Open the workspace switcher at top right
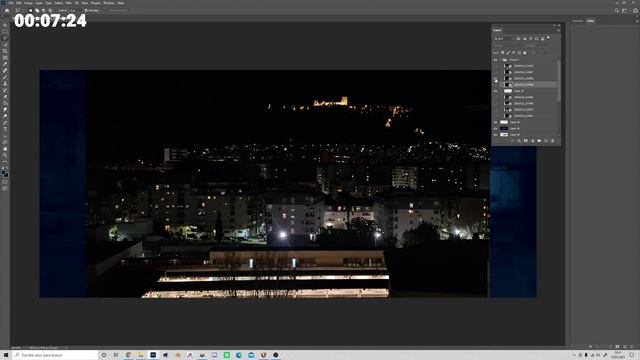The width and height of the screenshot is (640, 360). tap(624, 11)
